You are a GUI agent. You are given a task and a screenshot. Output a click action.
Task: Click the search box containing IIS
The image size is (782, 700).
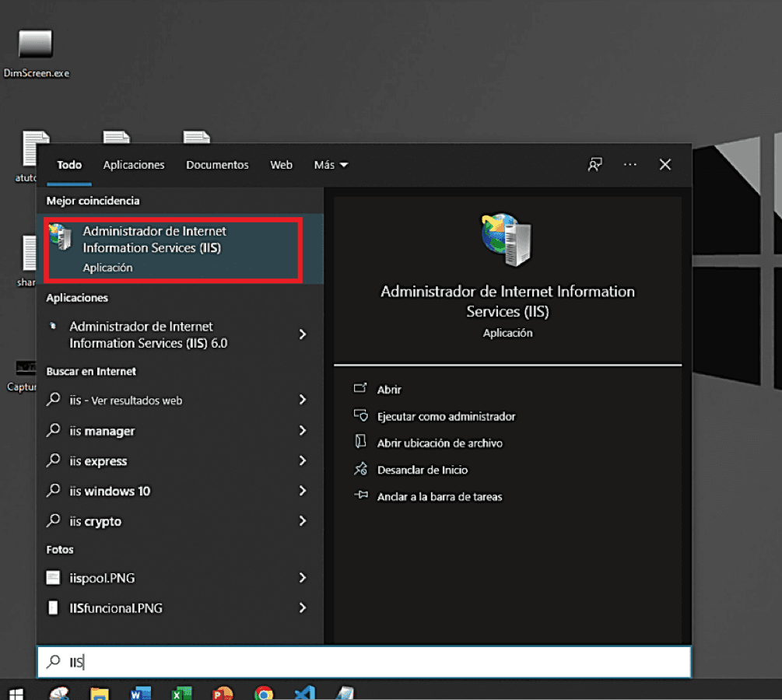pos(363,662)
